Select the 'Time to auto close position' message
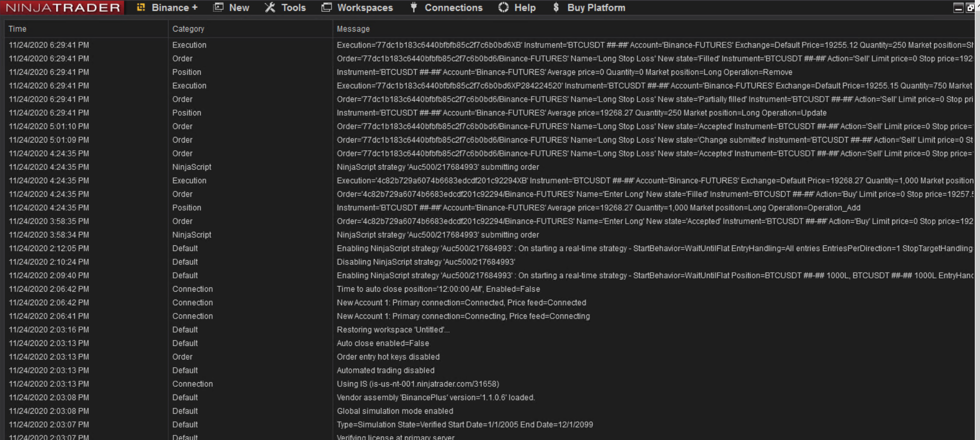The height and width of the screenshot is (440, 980). (x=438, y=289)
